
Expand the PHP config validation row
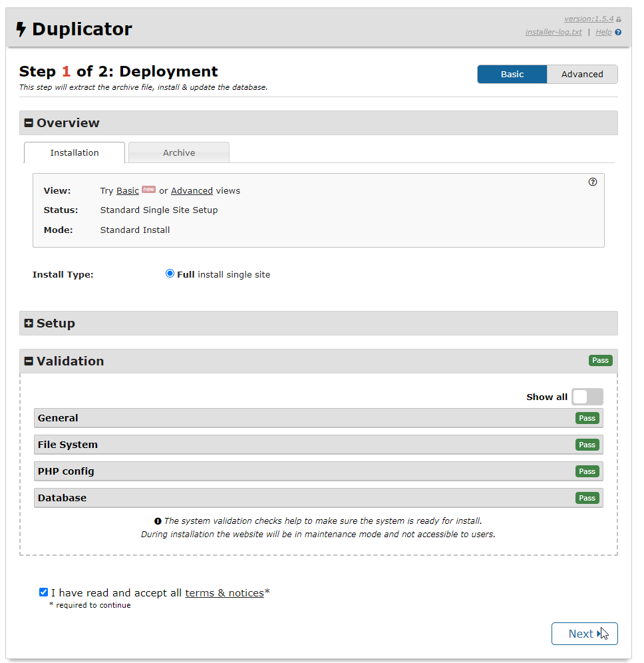coord(318,471)
